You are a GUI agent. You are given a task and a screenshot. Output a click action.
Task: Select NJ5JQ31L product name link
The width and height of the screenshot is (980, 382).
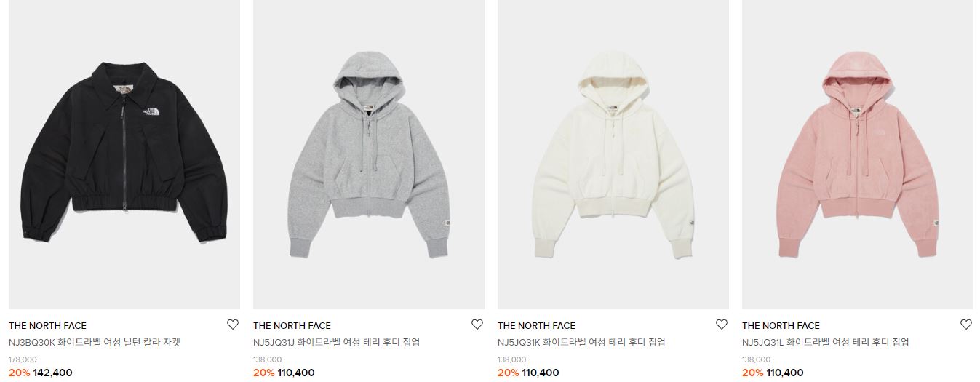click(826, 342)
